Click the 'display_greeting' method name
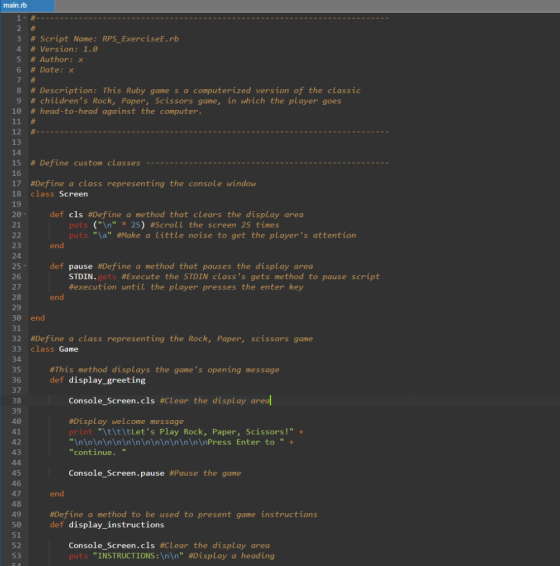Image resolution: width=560 pixels, height=566 pixels. 107,380
